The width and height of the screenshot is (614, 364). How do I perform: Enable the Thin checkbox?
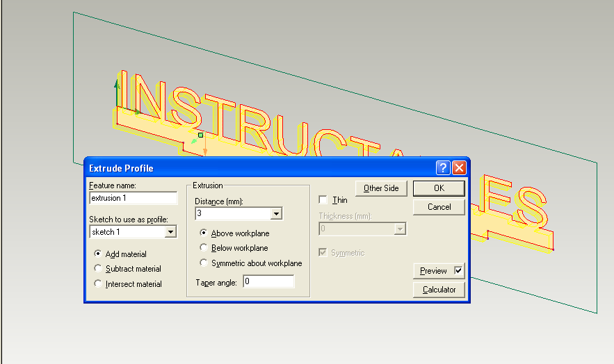tap(323, 200)
